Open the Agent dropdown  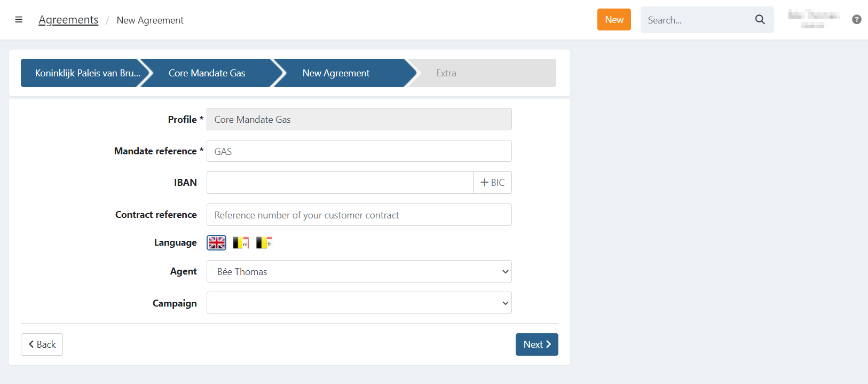tap(359, 271)
